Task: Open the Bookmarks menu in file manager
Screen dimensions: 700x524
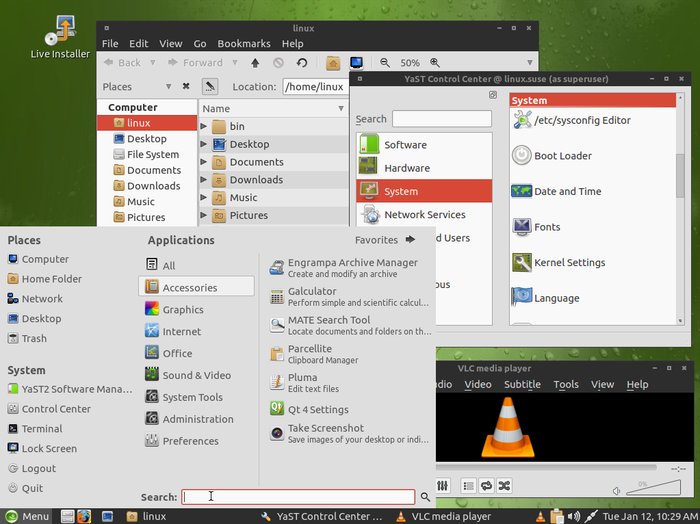Action: coord(244,44)
